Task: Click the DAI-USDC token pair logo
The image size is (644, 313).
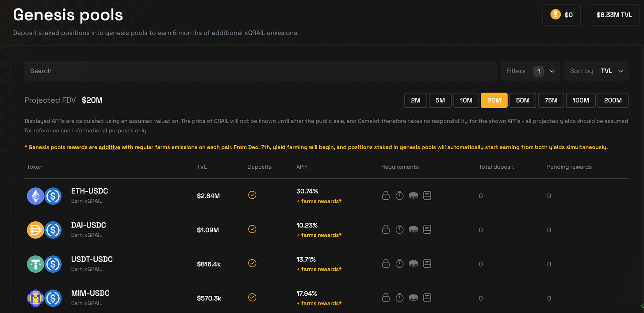Action: [x=44, y=230]
